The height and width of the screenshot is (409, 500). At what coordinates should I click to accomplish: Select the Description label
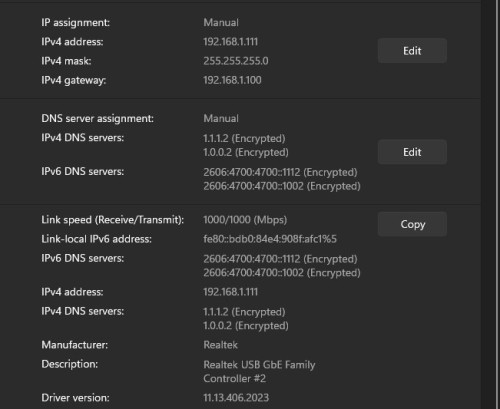pos(70,364)
